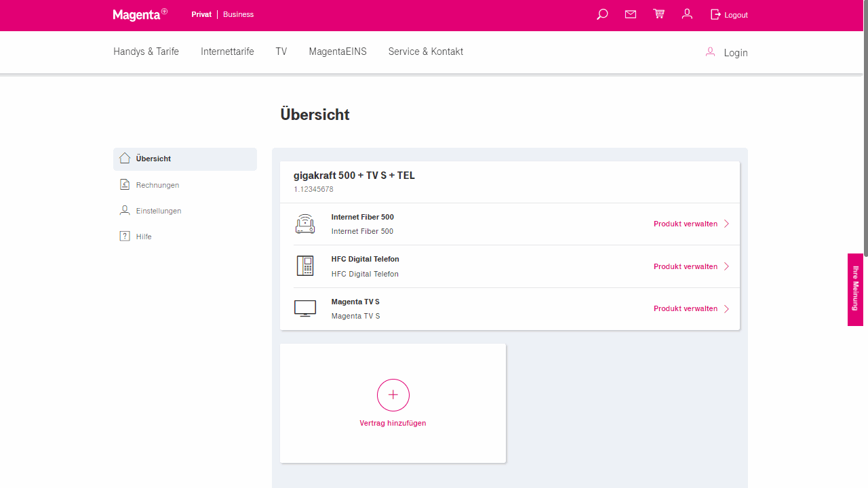Select the HFC Digital Telefon phone icon
This screenshot has height=488, width=868.
305,266
